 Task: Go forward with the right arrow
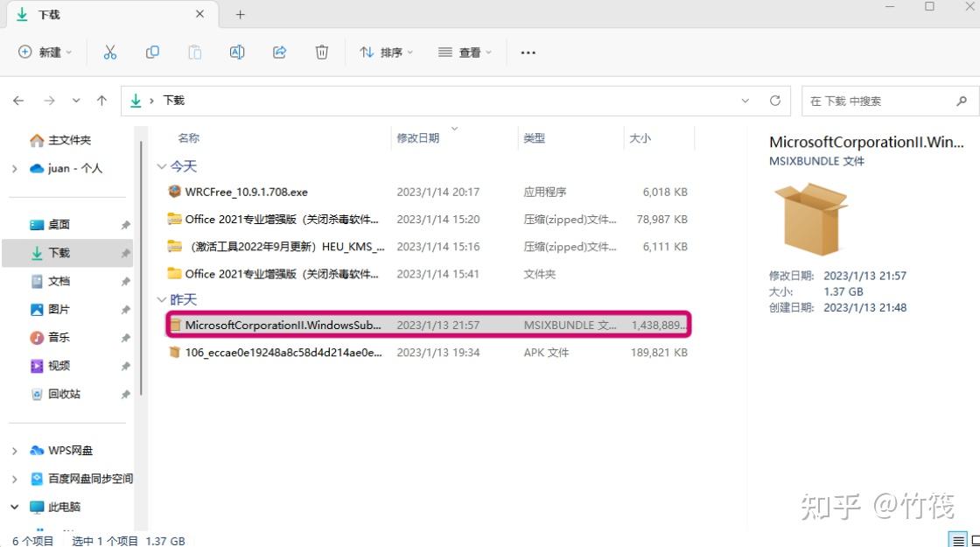point(49,101)
